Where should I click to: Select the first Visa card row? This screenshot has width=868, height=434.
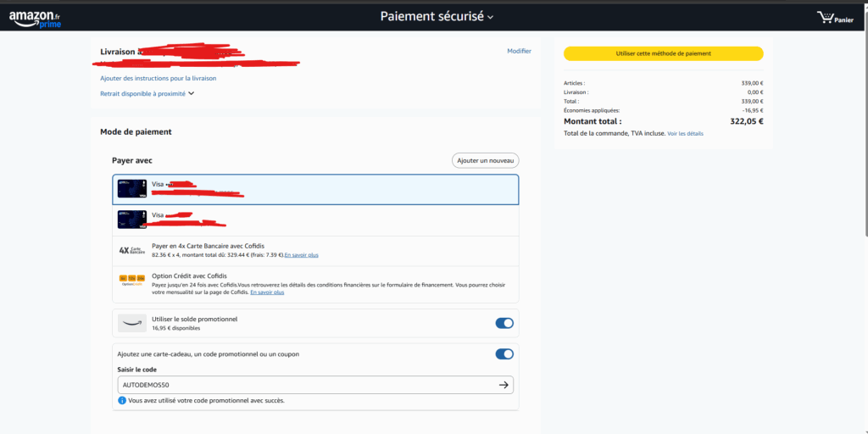pos(315,189)
